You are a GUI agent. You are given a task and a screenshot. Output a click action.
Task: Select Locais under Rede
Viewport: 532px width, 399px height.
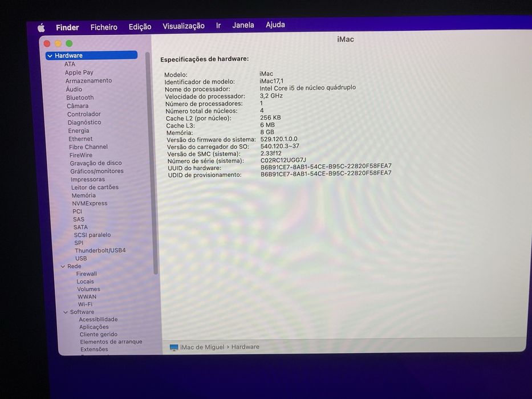[x=85, y=282]
